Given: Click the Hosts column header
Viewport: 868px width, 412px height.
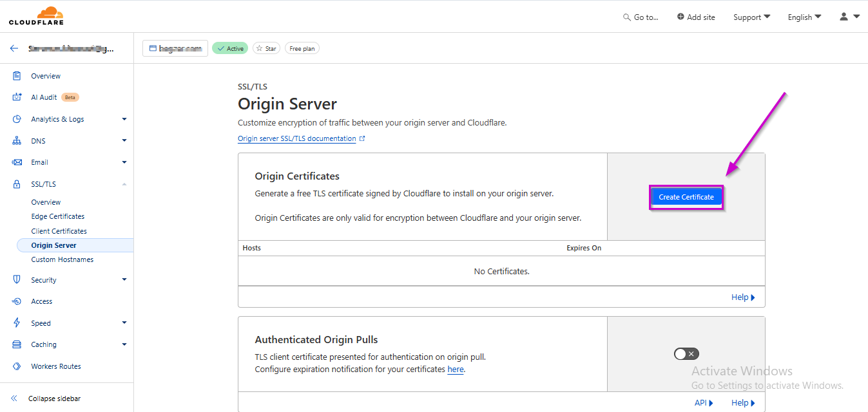Looking at the screenshot, I should point(251,248).
